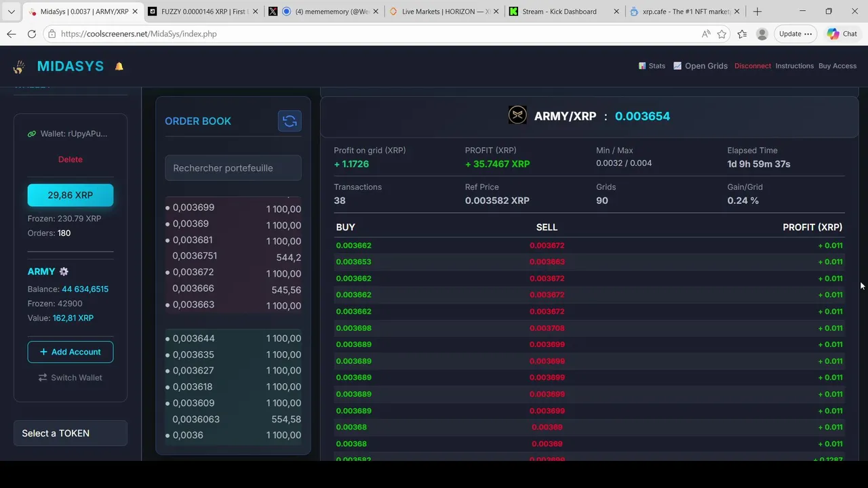Screen dimensions: 868x488
Task: Open tab search dropdown arrow
Action: point(12,12)
